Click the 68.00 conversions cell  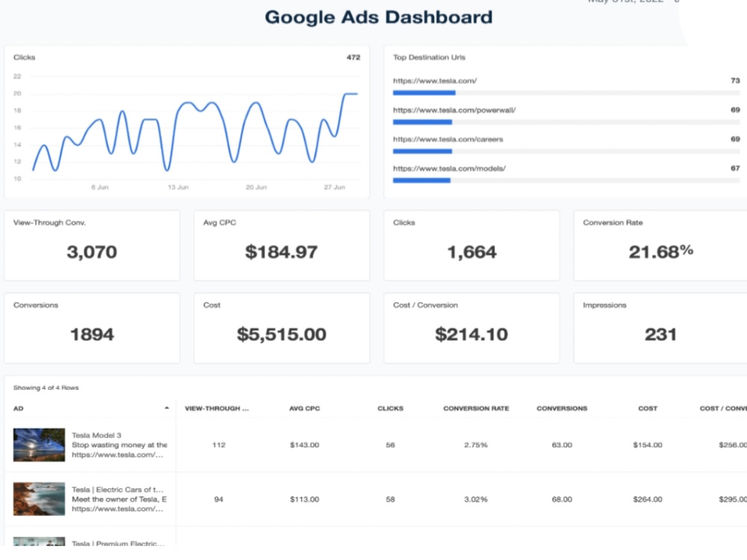[x=562, y=499]
